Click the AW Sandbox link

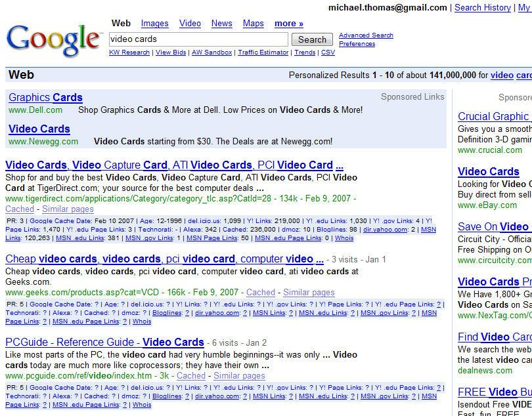[x=211, y=52]
